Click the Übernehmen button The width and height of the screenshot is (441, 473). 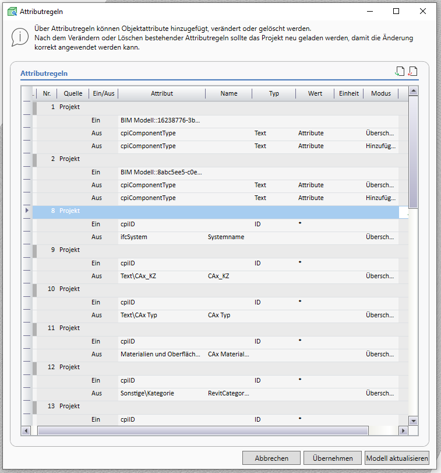coord(332,458)
